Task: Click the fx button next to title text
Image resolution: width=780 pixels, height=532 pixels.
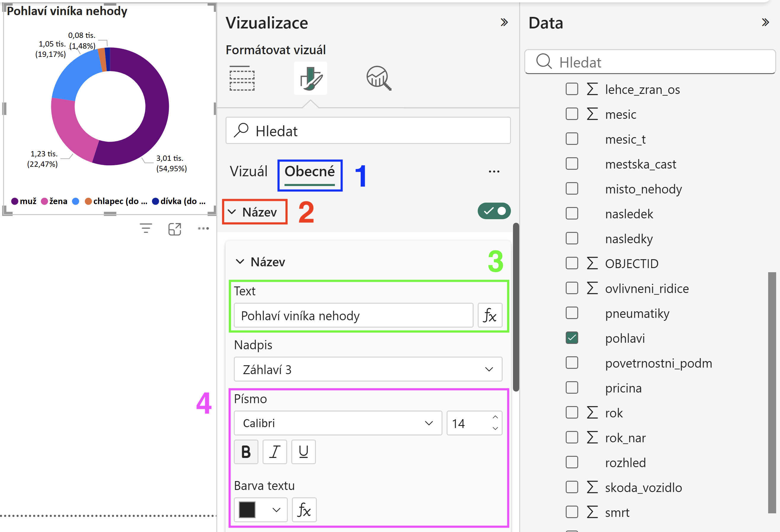Action: coord(490,315)
